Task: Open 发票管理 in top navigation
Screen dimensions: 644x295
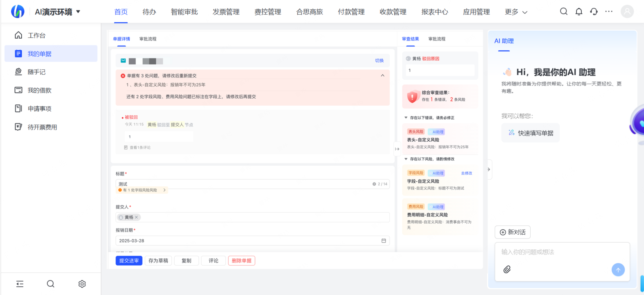Action: coord(226,12)
